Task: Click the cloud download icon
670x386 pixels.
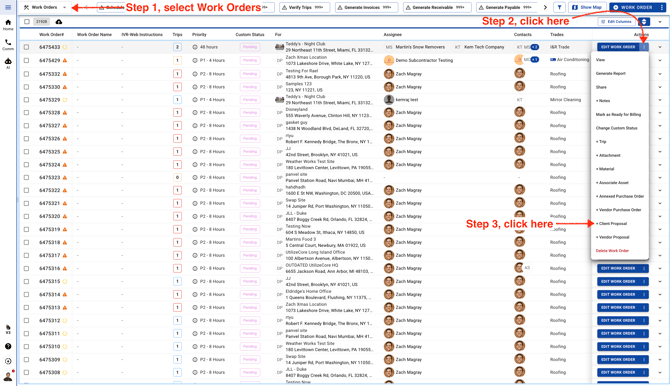Action: pos(59,22)
